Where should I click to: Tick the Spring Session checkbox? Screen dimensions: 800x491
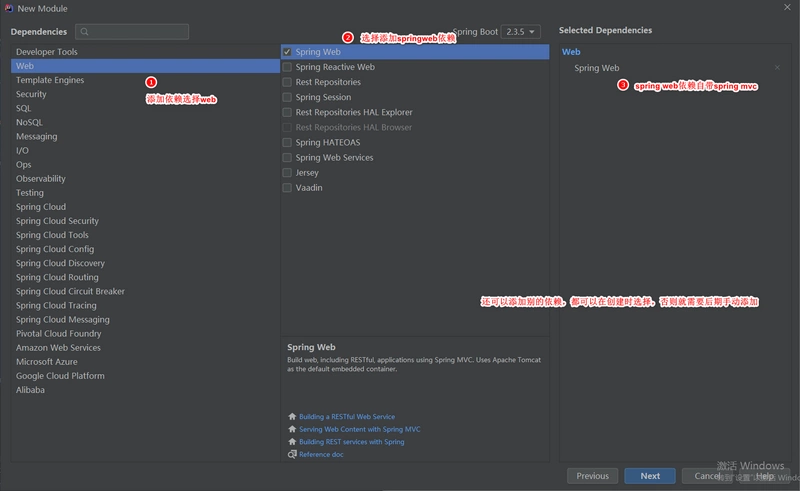pos(287,97)
